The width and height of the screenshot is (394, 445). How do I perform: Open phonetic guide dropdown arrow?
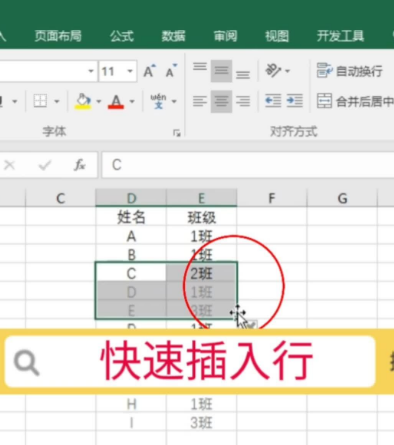[174, 101]
